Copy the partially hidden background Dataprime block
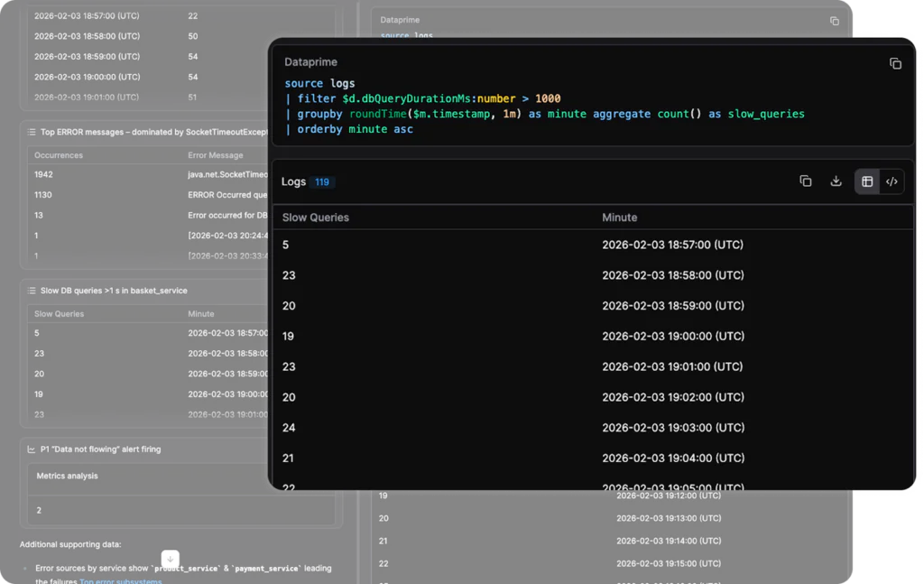Screen dimensions: 924x584 click(834, 21)
